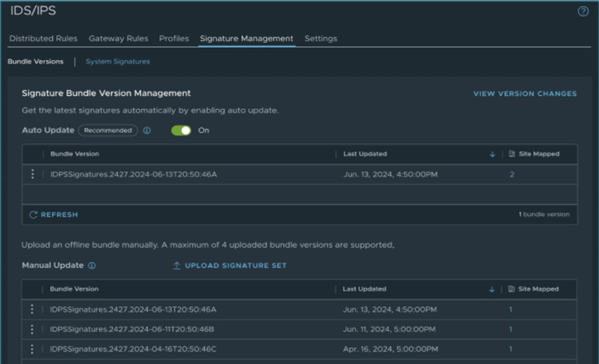Open the Site Mapped link for the 2024-04-16 bundle

510,349
